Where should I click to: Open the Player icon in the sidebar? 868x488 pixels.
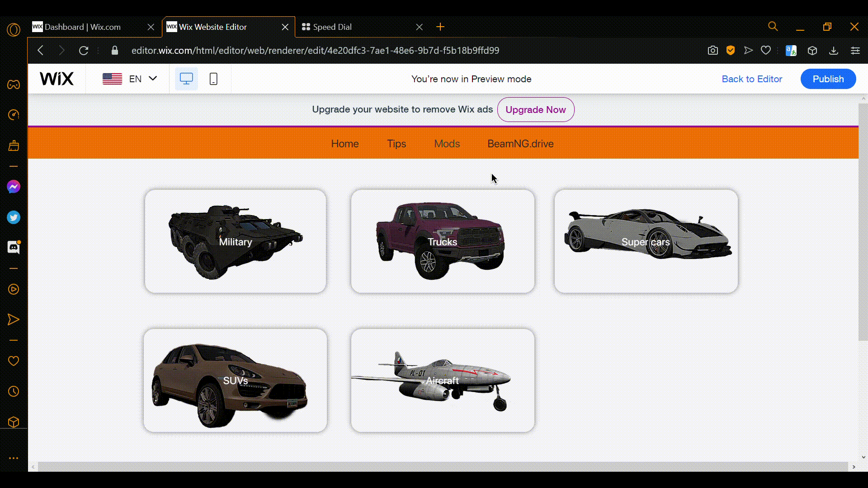(x=14, y=289)
